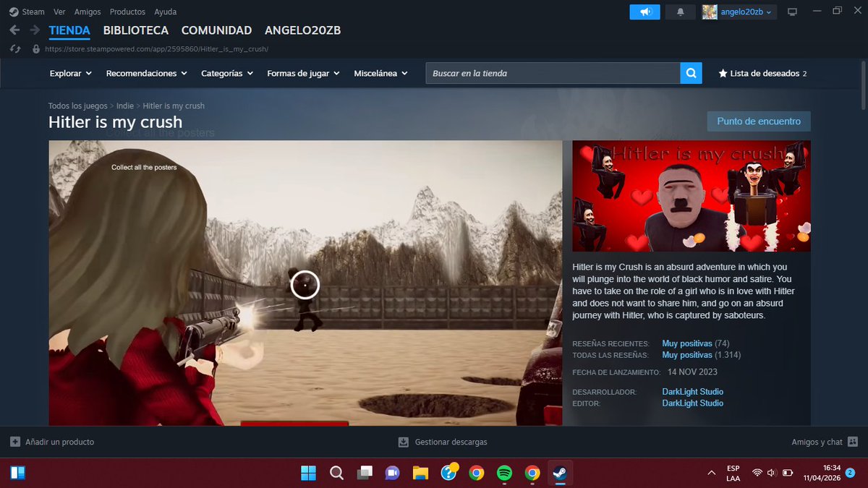Open Lista de deseados wishlist
868x488 pixels.
[x=762, y=73]
